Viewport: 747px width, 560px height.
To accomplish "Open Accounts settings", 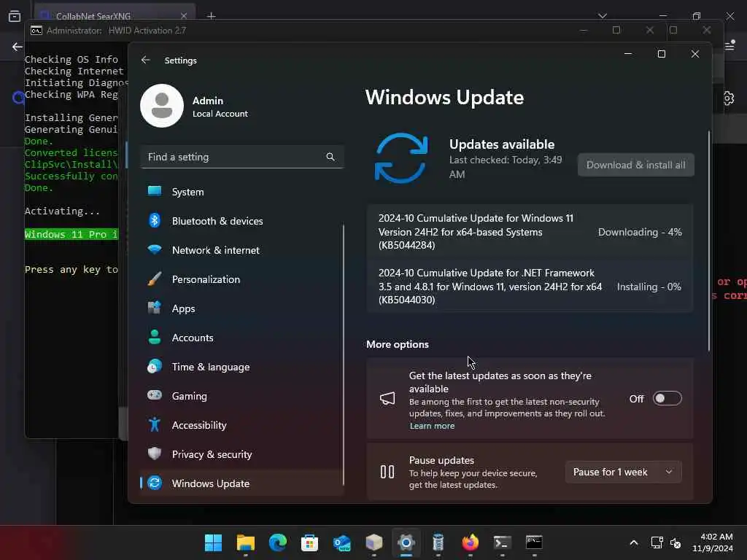I will [x=242, y=338].
